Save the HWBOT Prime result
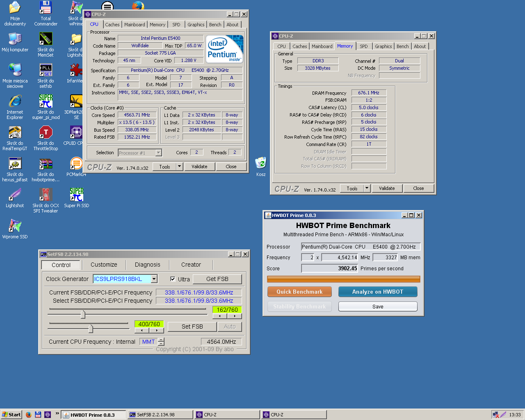This screenshot has width=525, height=420. click(378, 306)
